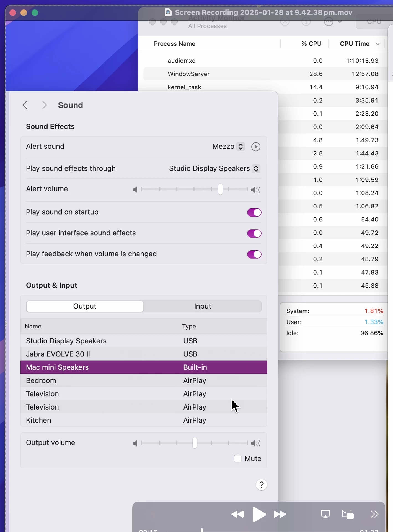393x532 pixels.
Task: Toggle Play feedback when volume is changed
Action: (x=254, y=254)
